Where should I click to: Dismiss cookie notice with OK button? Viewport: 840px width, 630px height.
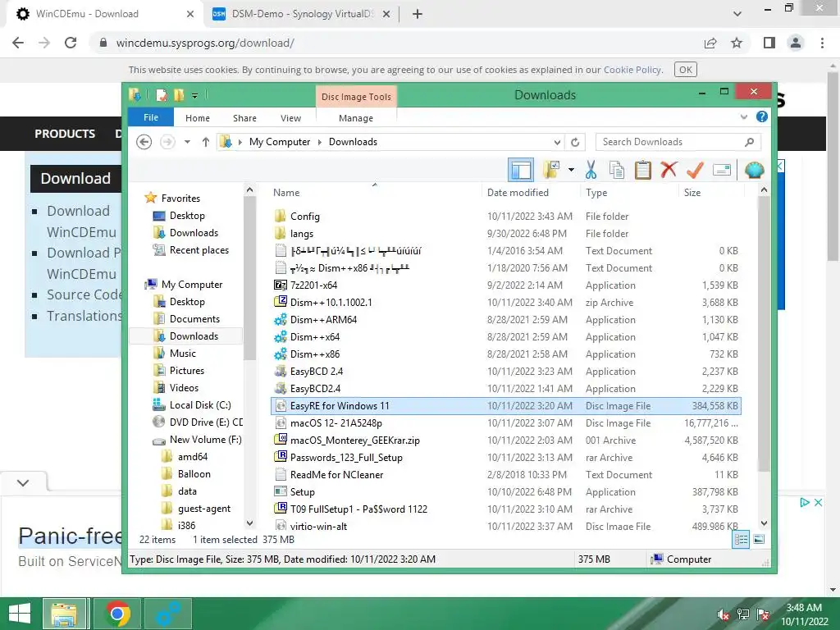pos(685,70)
